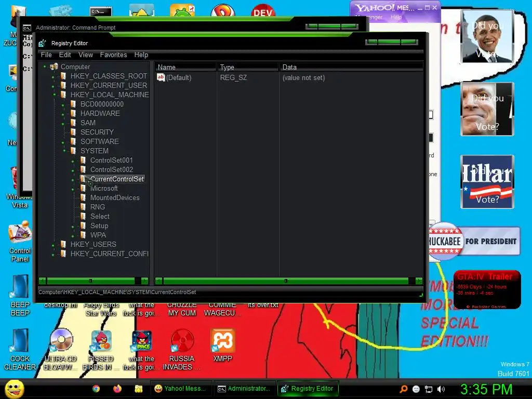This screenshot has height=399, width=532.
Task: Open the File menu
Action: tap(46, 55)
